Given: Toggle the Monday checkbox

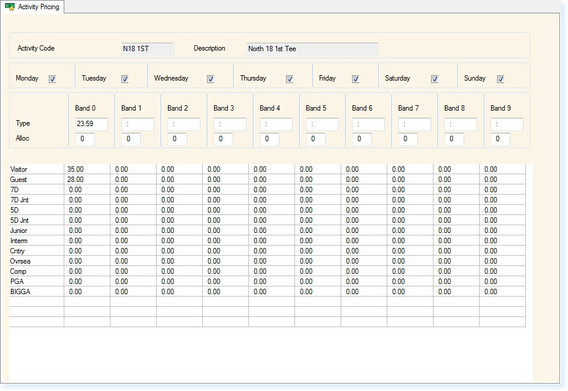Looking at the screenshot, I should pyautogui.click(x=52, y=79).
